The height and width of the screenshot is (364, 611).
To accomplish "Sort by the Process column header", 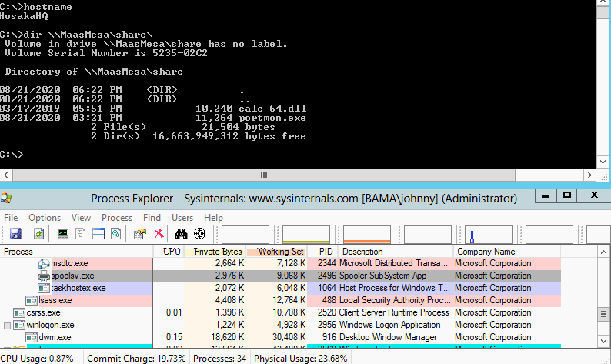I will [76, 252].
